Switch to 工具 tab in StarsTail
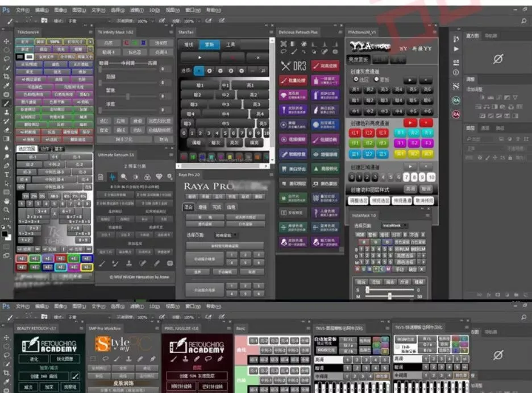 231,44
